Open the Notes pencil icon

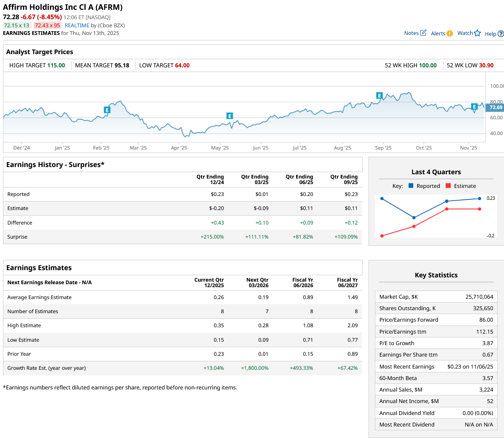tap(423, 33)
